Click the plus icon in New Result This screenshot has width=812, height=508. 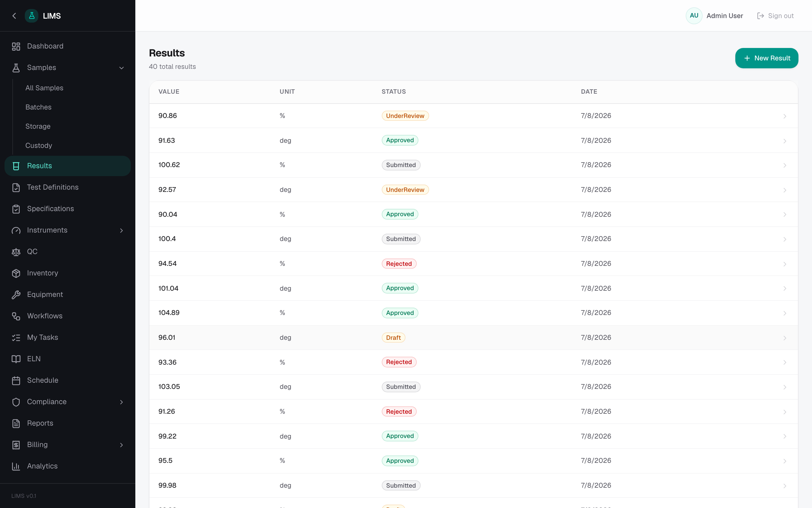tap(747, 58)
